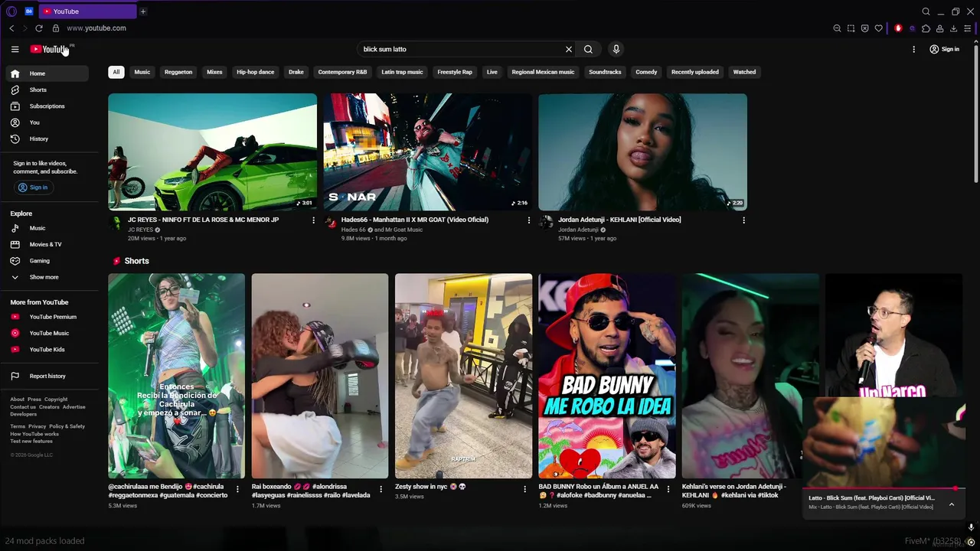
Task: Open the Opera main menu icon
Action: pos(11,11)
